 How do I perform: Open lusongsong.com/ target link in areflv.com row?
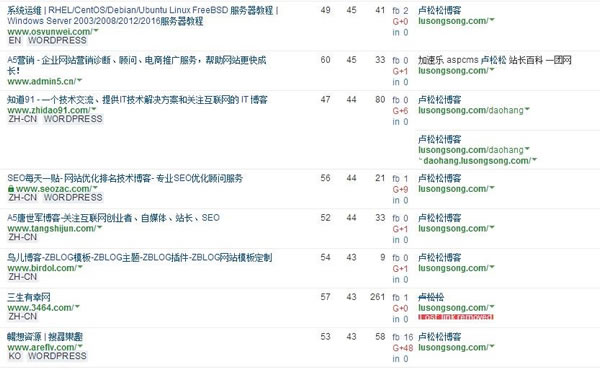453,347
